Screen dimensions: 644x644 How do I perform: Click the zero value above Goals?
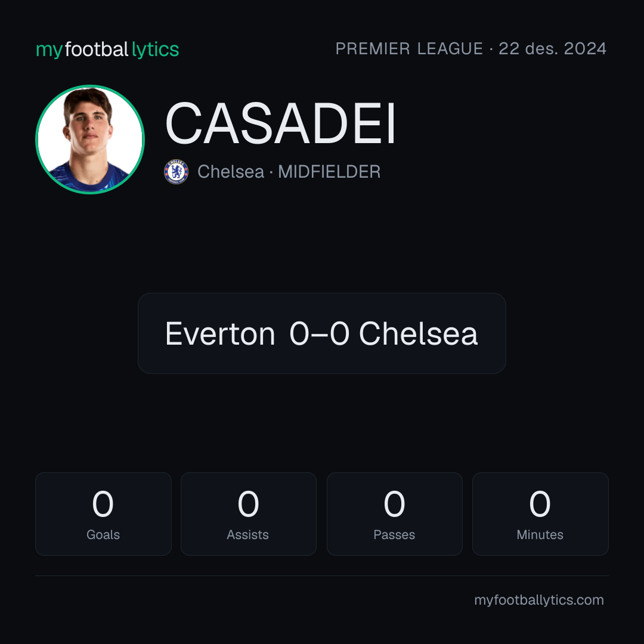tap(103, 504)
